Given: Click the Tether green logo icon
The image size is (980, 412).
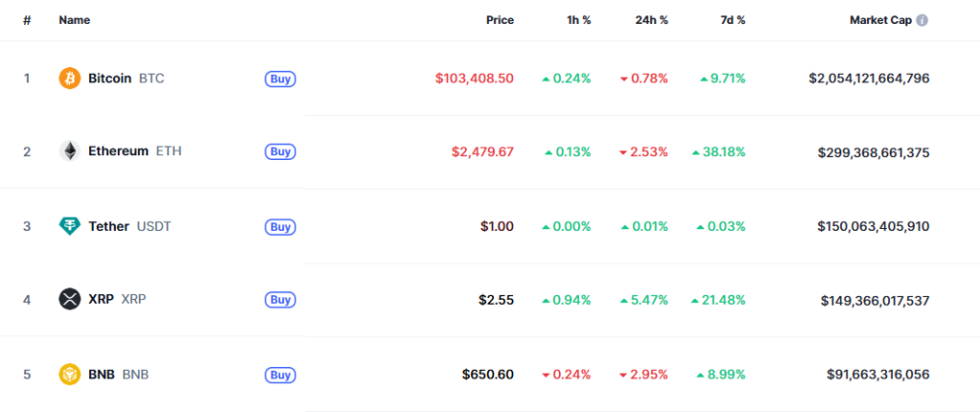Looking at the screenshot, I should click(69, 226).
